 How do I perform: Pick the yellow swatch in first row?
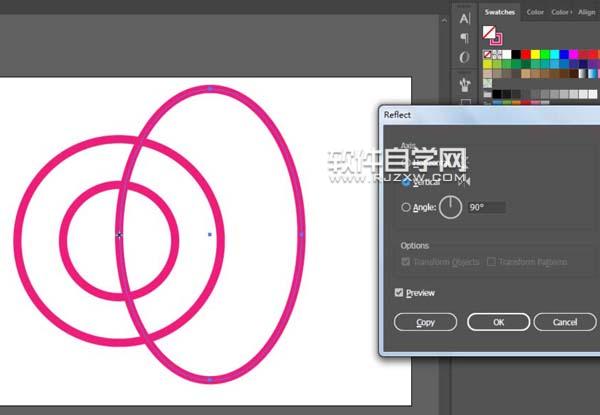535,54
